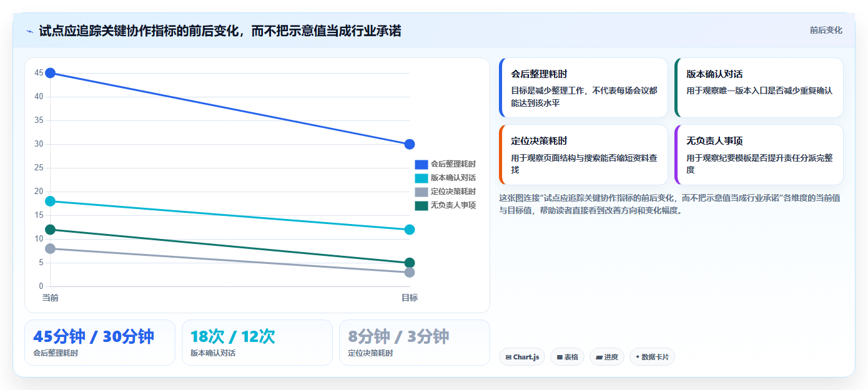Screen dimensions: 868x390
Task: Click the y-axis value 0
Action: coord(41,286)
